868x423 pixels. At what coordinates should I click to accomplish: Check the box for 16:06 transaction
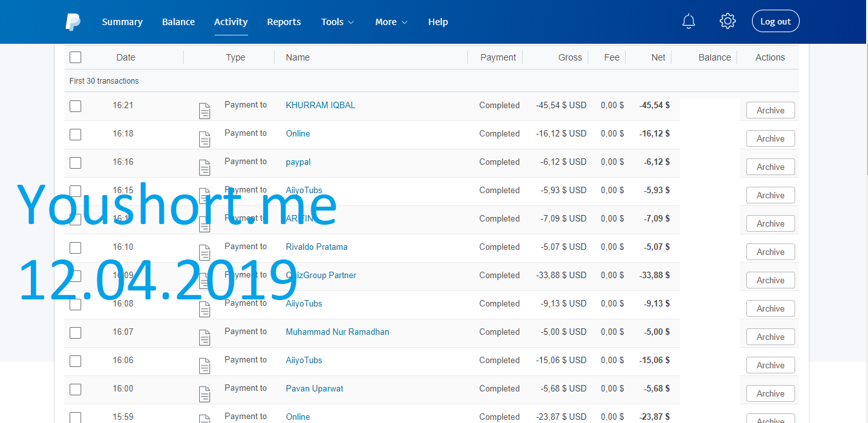point(75,361)
